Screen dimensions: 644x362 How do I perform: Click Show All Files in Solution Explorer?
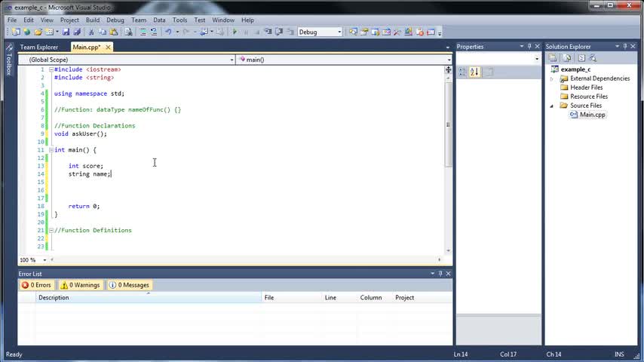(567, 58)
